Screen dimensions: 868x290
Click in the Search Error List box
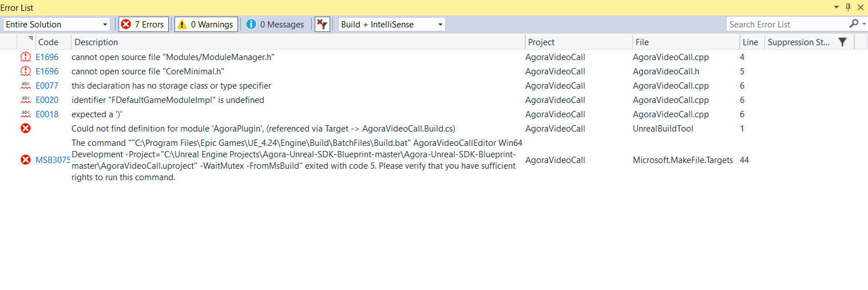787,24
